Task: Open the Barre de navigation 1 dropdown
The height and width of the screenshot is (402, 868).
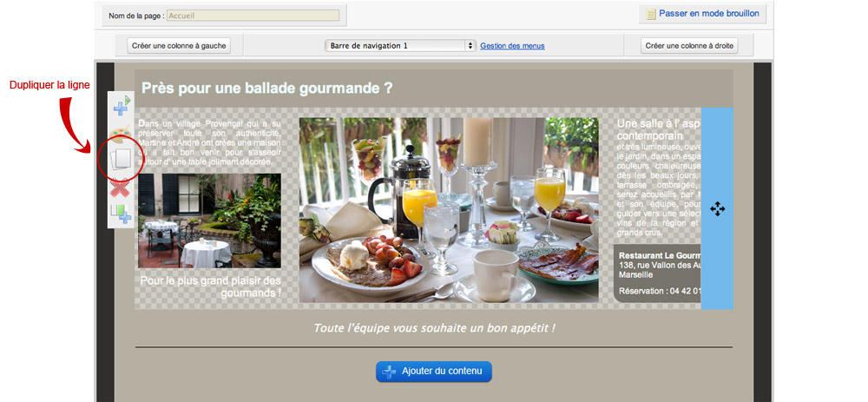Action: 400,46
